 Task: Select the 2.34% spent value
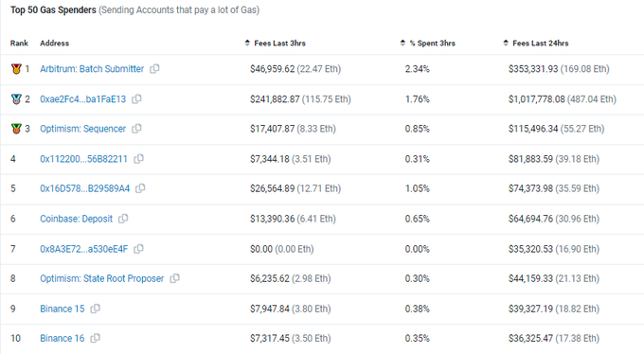(418, 69)
